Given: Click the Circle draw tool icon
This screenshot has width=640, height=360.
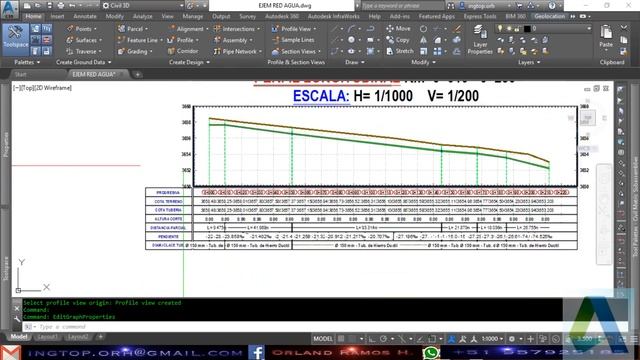Looking at the screenshot, I should pyautogui.click(x=351, y=40).
